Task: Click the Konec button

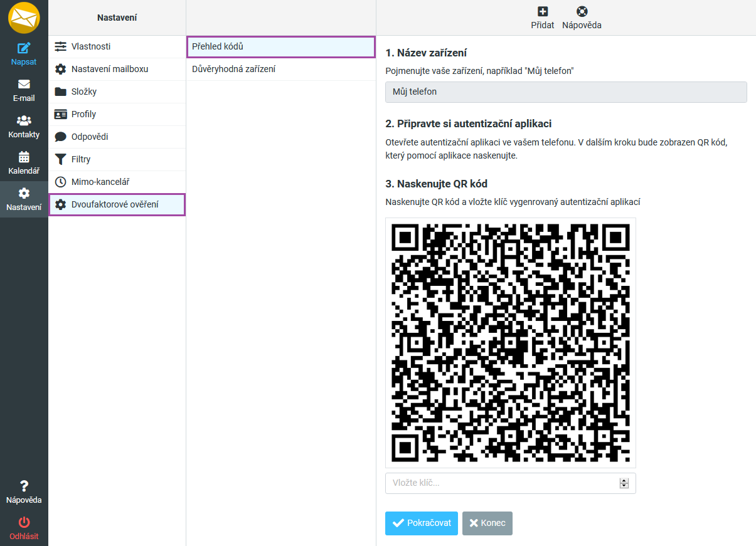Action: [x=487, y=523]
